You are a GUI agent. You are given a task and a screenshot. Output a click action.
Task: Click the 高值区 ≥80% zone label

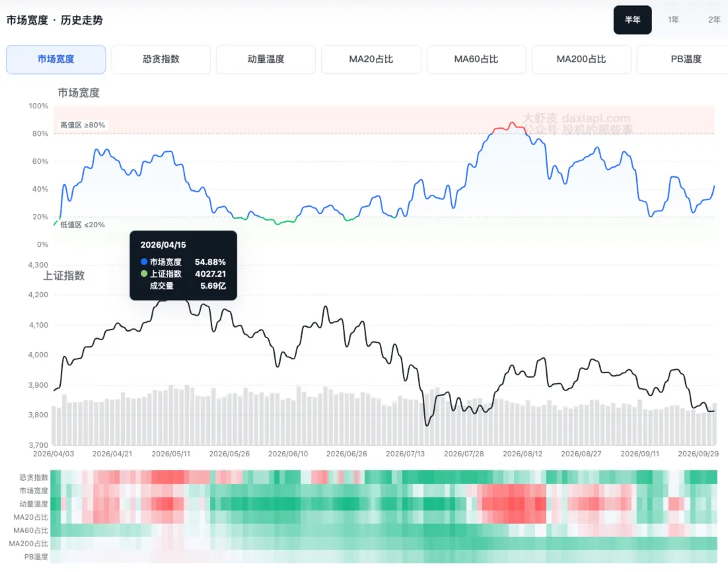(83, 125)
